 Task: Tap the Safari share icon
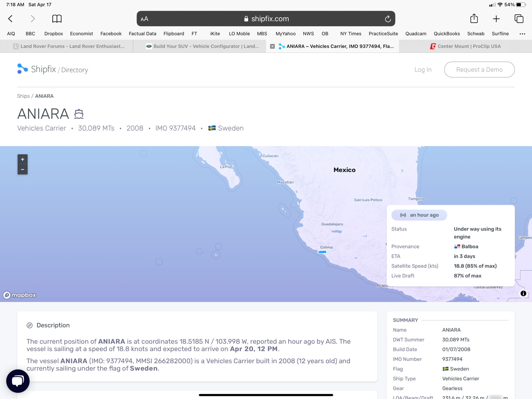click(474, 18)
